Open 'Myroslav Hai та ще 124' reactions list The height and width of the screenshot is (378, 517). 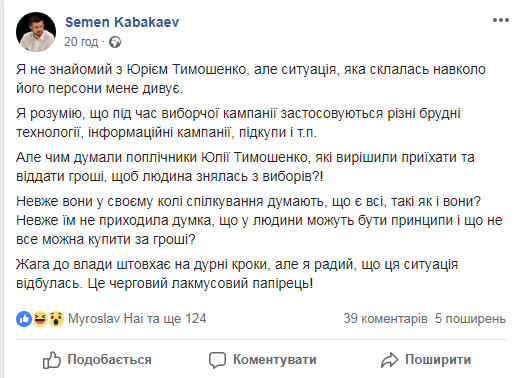(137, 319)
